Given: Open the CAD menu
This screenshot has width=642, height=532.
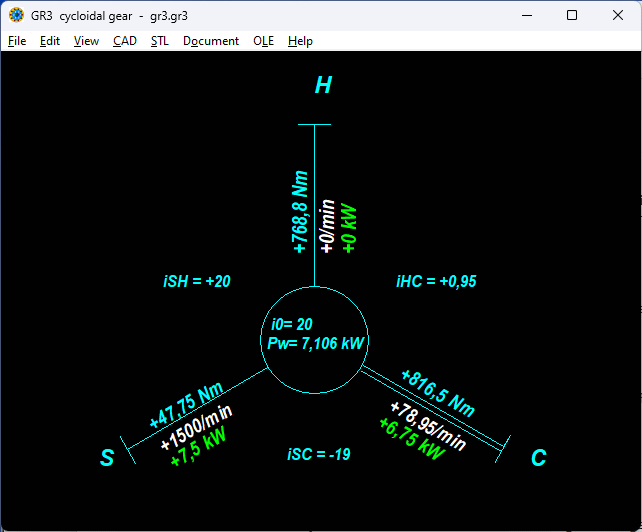Looking at the screenshot, I should [125, 41].
